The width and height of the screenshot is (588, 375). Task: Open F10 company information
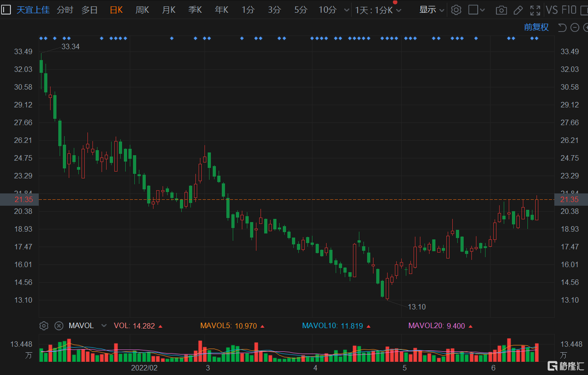coord(569,10)
